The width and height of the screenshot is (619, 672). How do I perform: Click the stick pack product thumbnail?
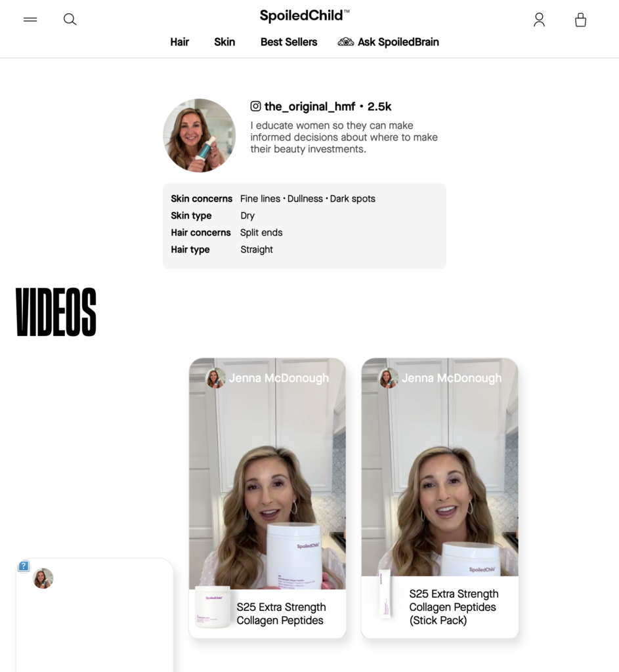[x=385, y=594]
